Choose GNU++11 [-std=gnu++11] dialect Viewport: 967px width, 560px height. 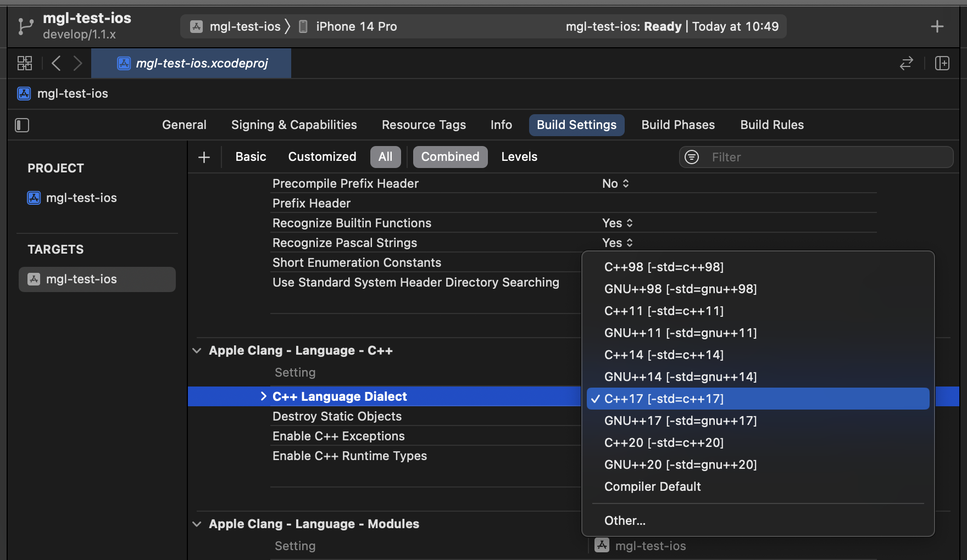click(758, 333)
